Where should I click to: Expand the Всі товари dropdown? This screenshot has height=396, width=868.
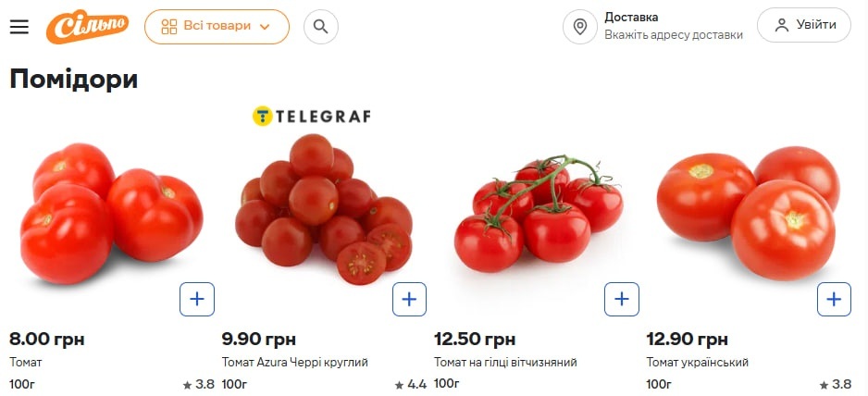click(x=217, y=26)
